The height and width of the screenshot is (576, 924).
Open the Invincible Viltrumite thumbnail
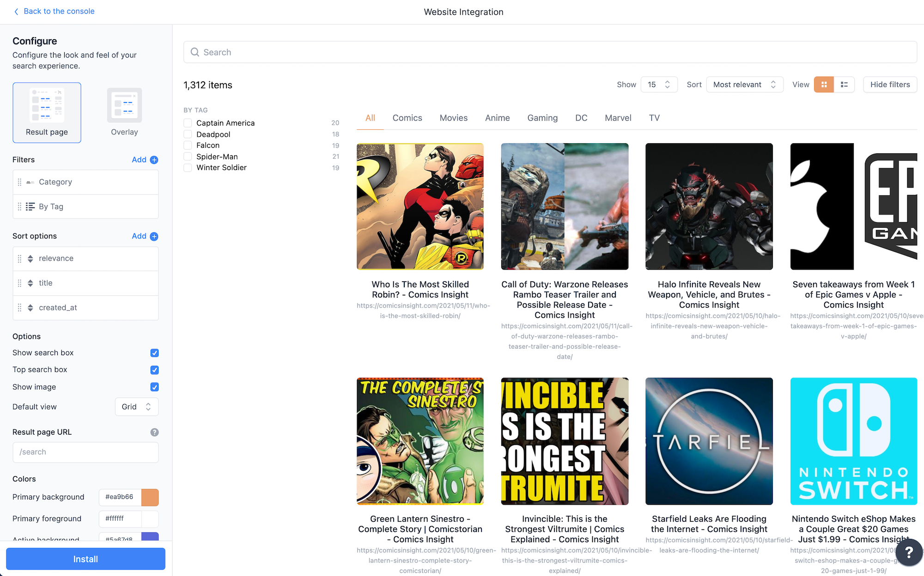tap(565, 441)
